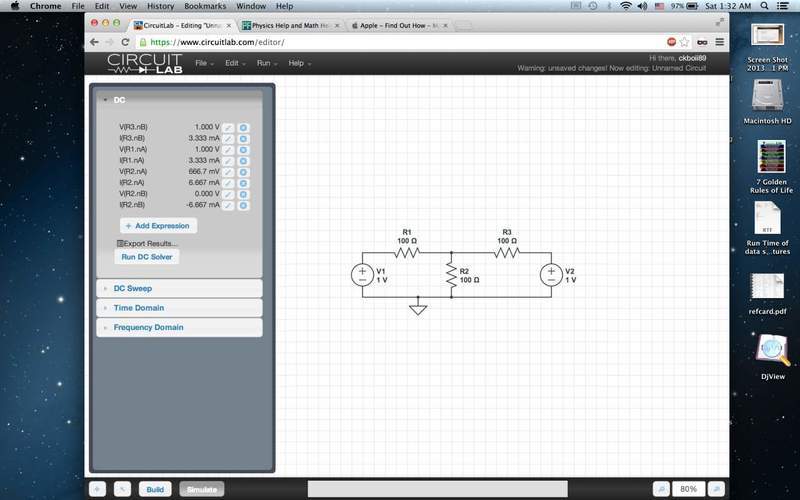Open the CircuitLab Run dropdown menu
This screenshot has width=800, height=500.
(266, 63)
